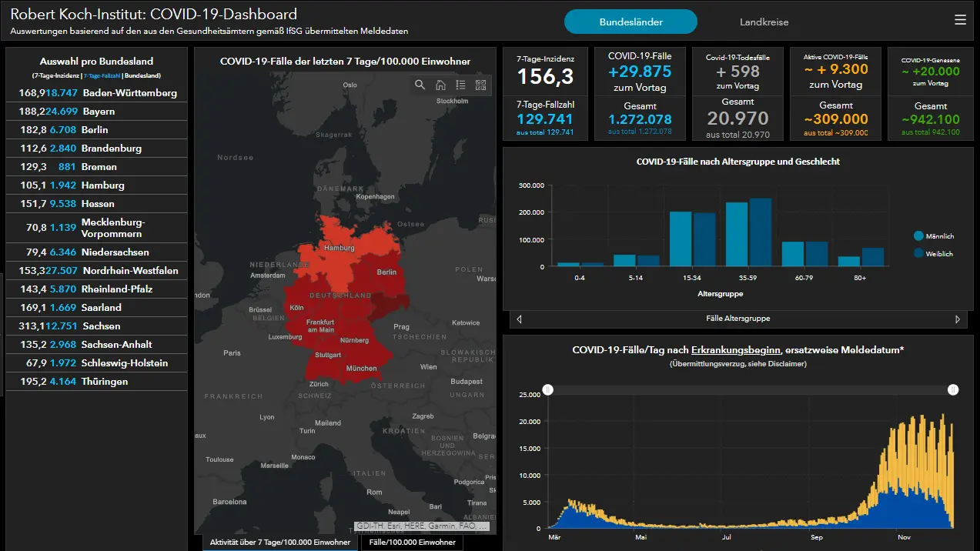Click Berlin on the map
This screenshot has height=551, width=980.
point(386,272)
